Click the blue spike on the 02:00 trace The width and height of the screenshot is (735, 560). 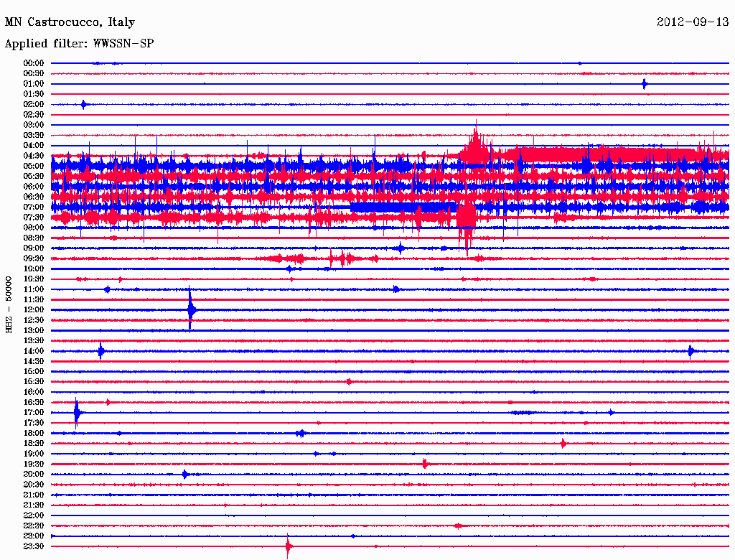point(83,105)
